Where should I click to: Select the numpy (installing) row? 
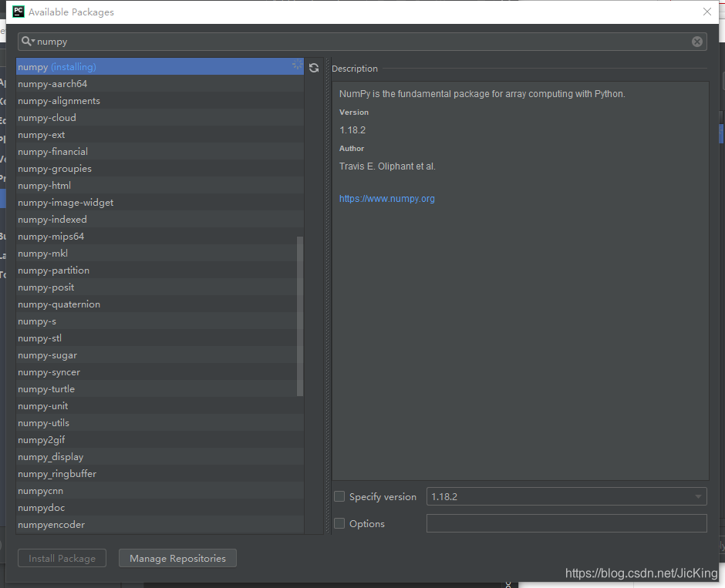(160, 66)
